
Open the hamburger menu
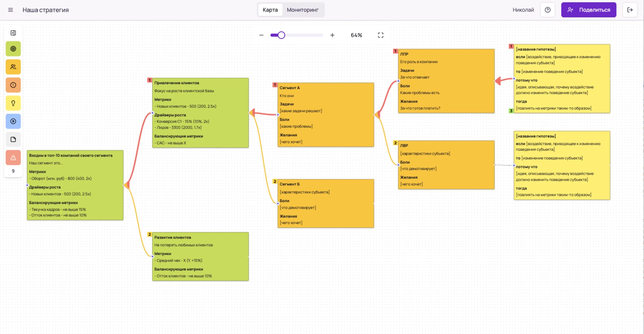(11, 10)
